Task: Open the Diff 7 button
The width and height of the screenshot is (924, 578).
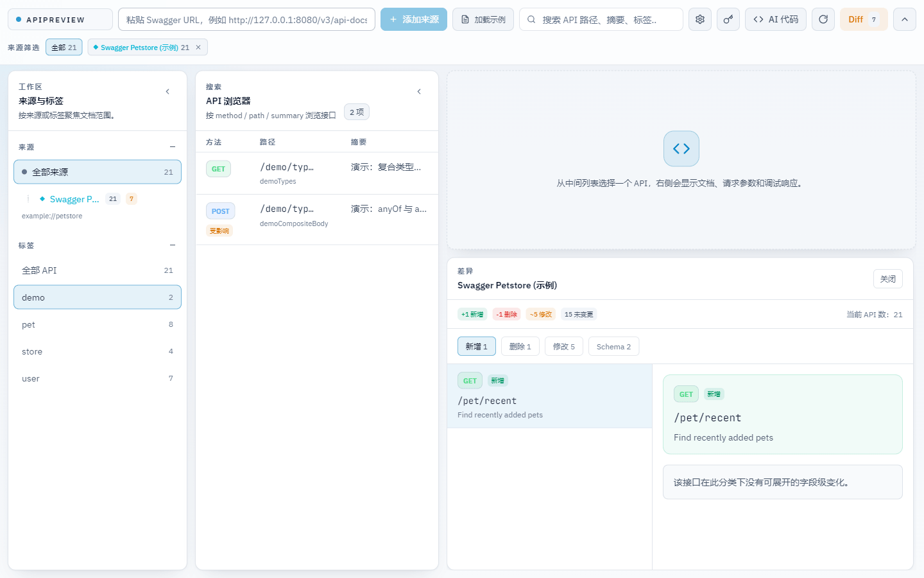Action: 864,19
